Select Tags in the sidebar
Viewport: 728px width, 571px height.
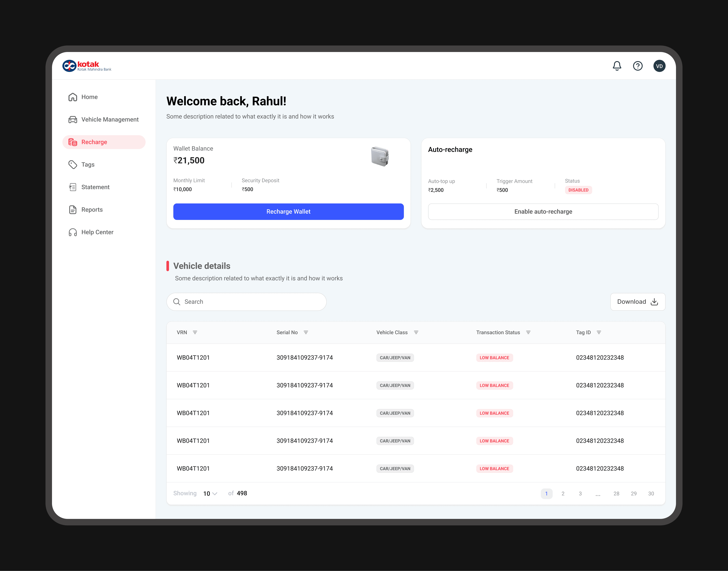click(x=88, y=164)
